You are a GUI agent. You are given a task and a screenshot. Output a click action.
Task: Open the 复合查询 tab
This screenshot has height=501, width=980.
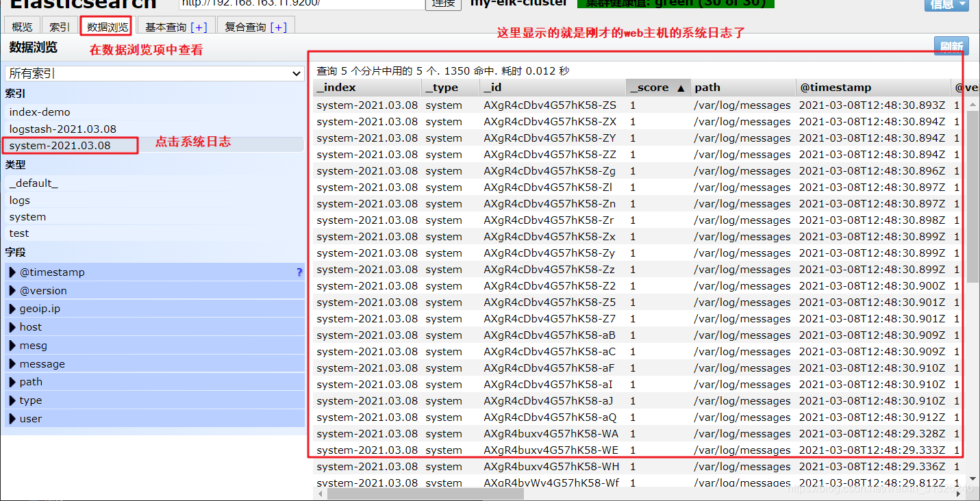click(x=256, y=27)
